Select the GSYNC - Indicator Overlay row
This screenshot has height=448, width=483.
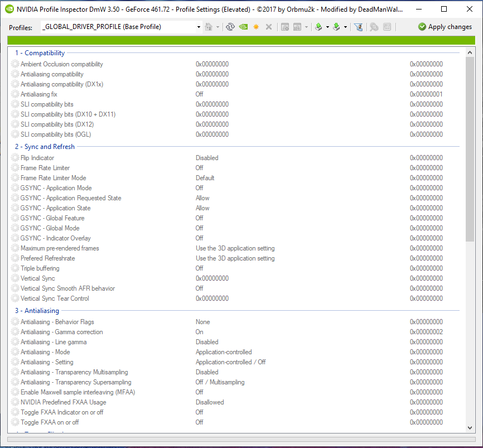coord(236,238)
